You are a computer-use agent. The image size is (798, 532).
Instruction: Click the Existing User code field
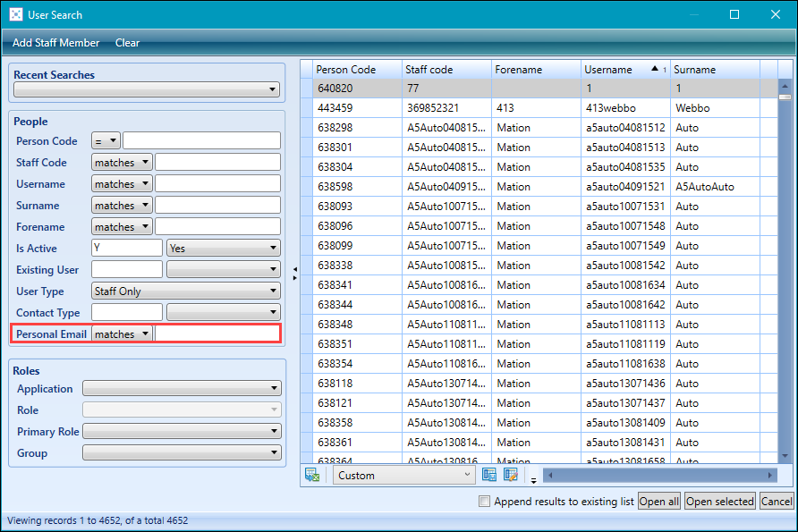click(127, 269)
